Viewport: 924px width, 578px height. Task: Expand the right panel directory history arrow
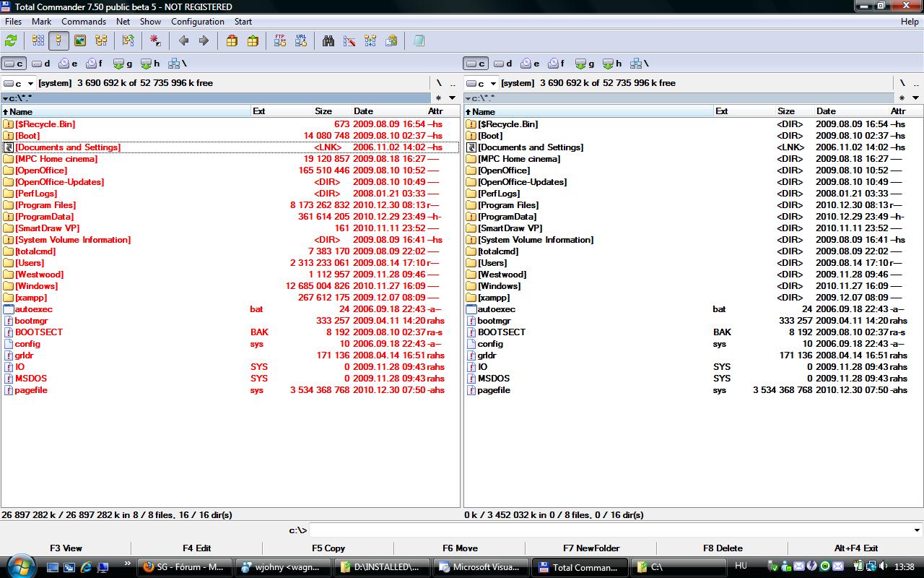tap(915, 98)
